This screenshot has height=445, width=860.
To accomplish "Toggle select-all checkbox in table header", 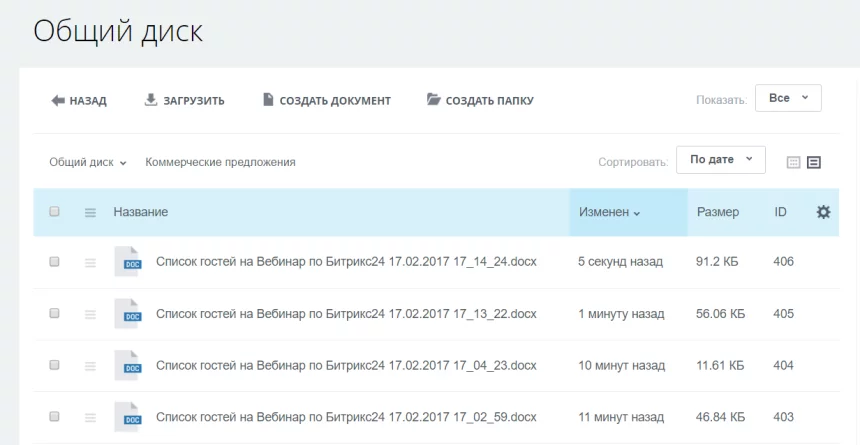I will 55,212.
